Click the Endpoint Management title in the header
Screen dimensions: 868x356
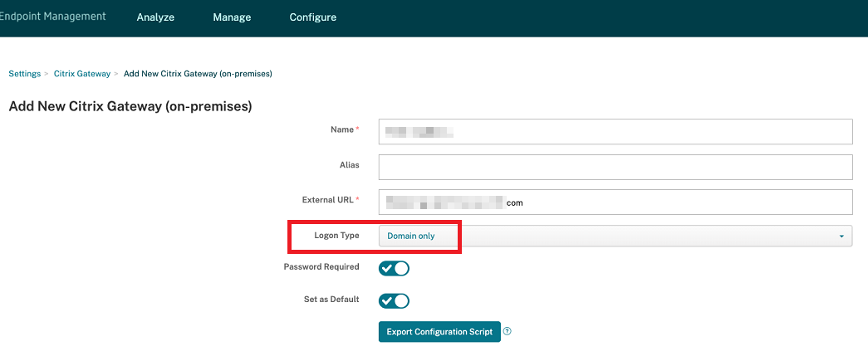pos(53,17)
